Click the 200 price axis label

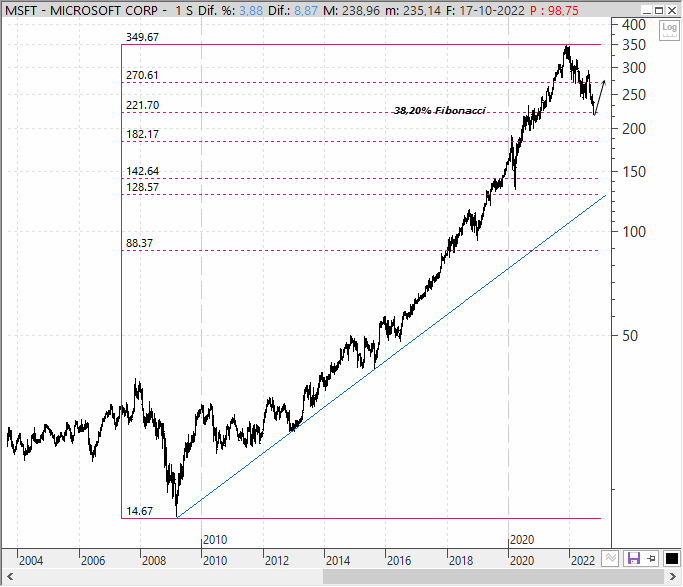pos(634,129)
